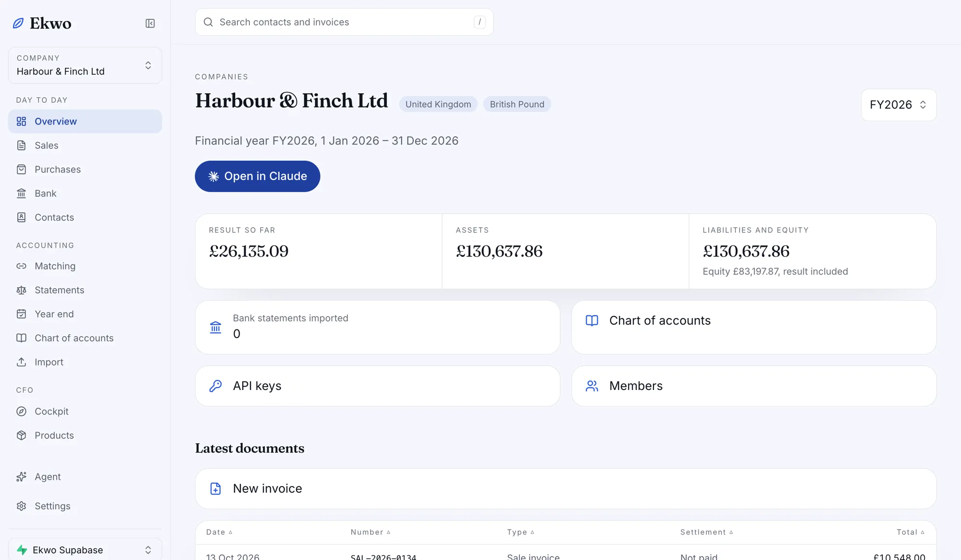The width and height of the screenshot is (961, 560).
Task: Open the FY2026 year dropdown
Action: tap(899, 105)
